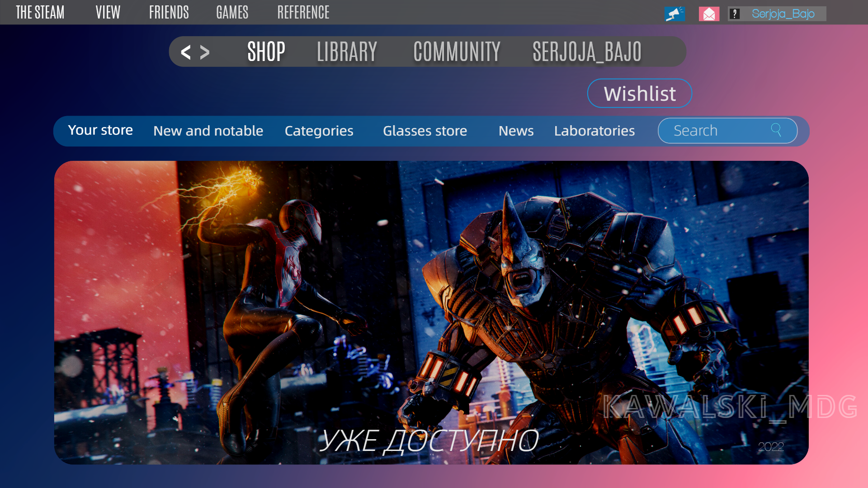Open Your store section

[100, 130]
